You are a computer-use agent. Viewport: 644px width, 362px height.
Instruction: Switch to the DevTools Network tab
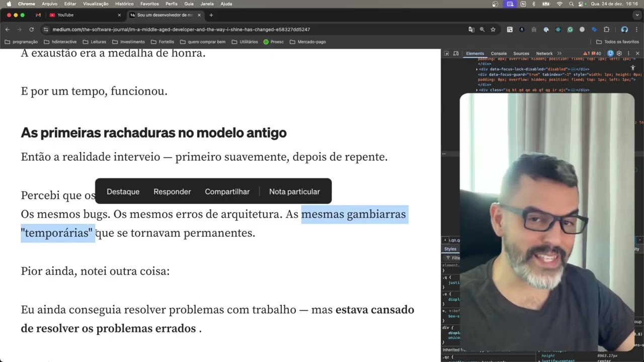click(544, 53)
